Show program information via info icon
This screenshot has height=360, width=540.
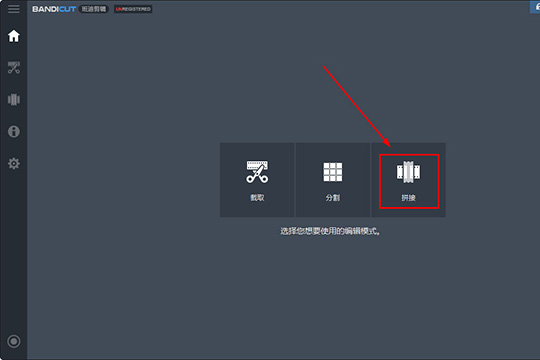(x=14, y=131)
